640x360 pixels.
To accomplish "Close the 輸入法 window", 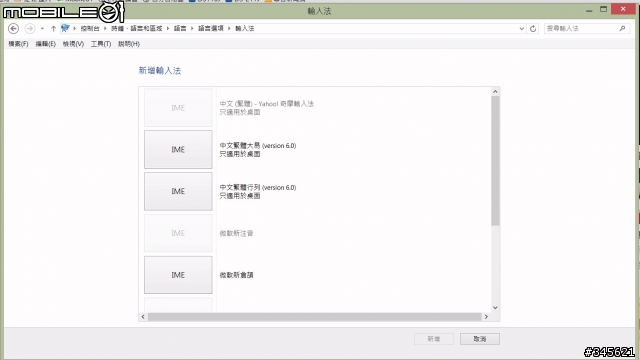I will tap(623, 9).
